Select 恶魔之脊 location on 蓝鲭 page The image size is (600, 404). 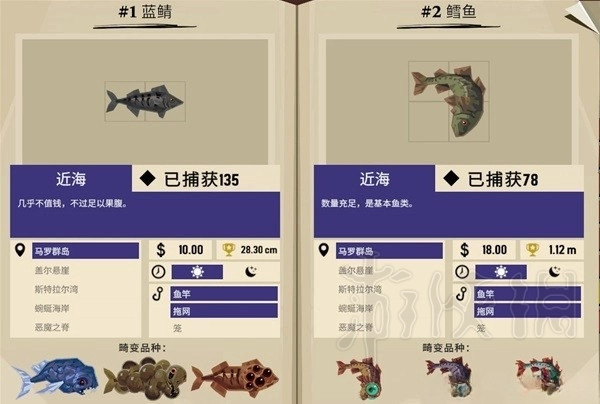click(52, 327)
